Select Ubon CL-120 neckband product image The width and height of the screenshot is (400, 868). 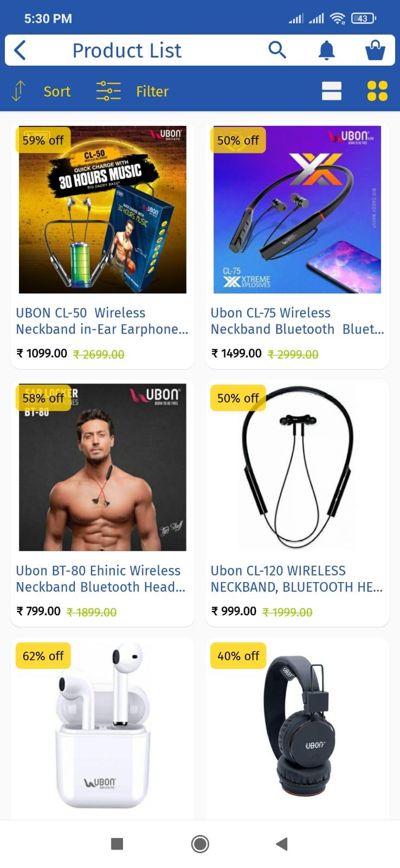pyautogui.click(x=297, y=468)
